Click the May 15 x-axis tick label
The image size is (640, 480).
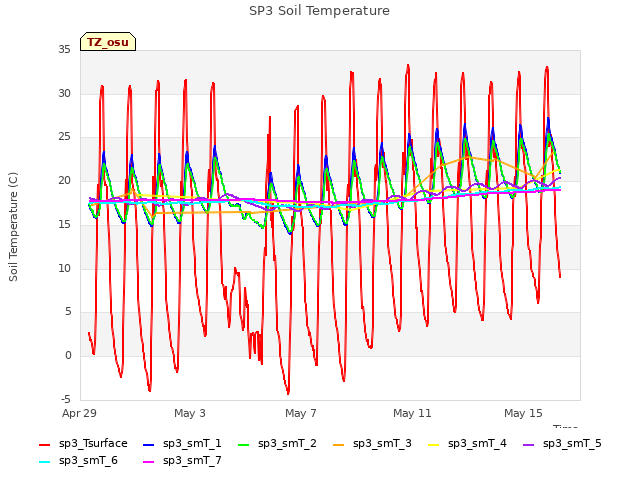(x=523, y=413)
